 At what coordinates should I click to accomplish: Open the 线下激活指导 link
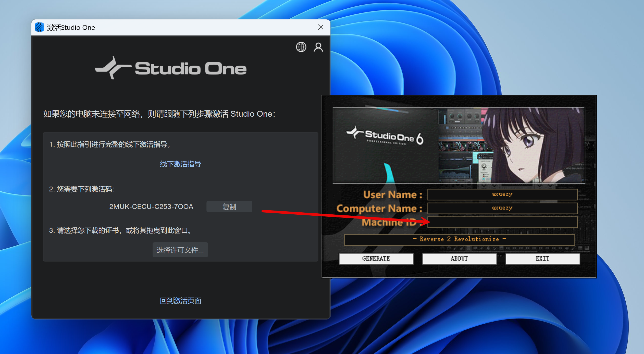[x=180, y=164]
